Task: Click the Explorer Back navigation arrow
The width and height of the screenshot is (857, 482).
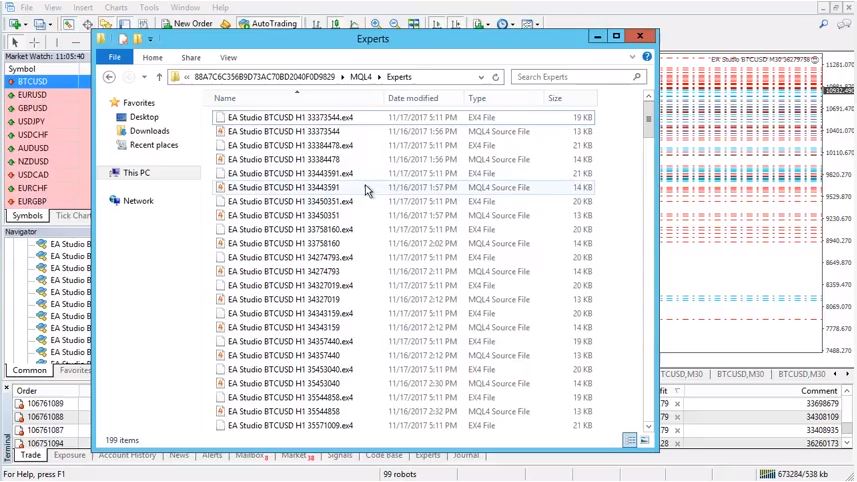Action: pyautogui.click(x=110, y=77)
